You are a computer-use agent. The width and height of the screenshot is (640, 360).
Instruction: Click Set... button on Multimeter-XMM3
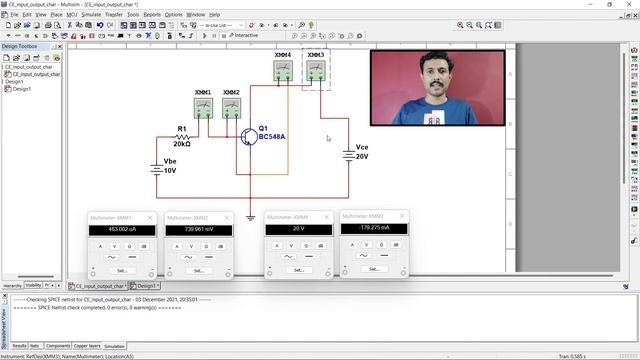(374, 269)
